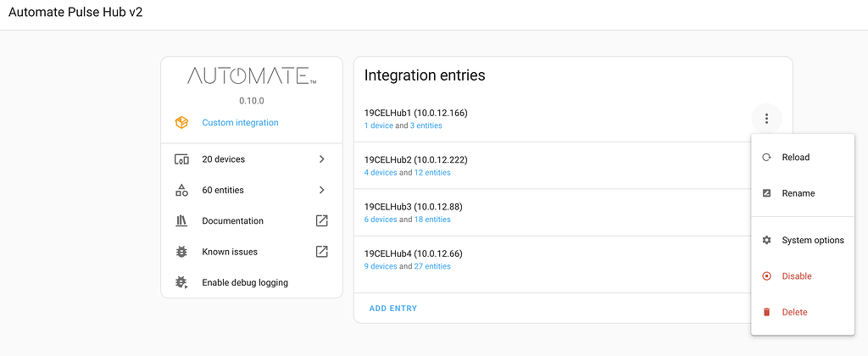Click the version number 0.10.0
The height and width of the screenshot is (356, 868).
[x=251, y=102]
